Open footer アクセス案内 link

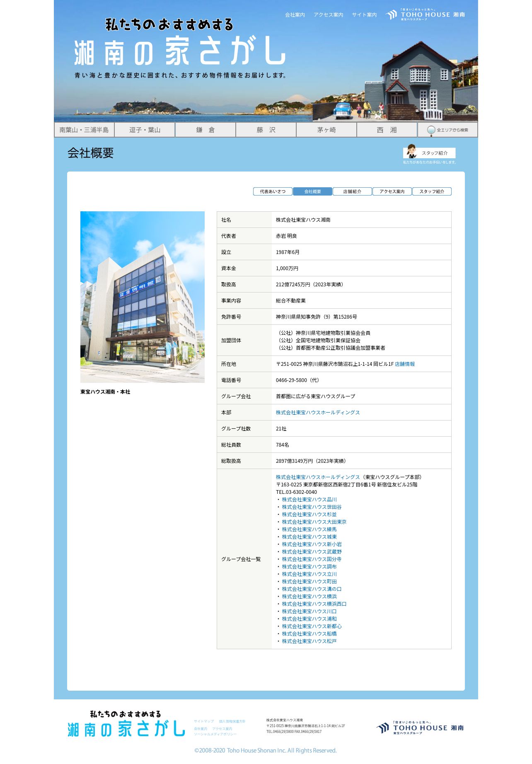coord(222,729)
